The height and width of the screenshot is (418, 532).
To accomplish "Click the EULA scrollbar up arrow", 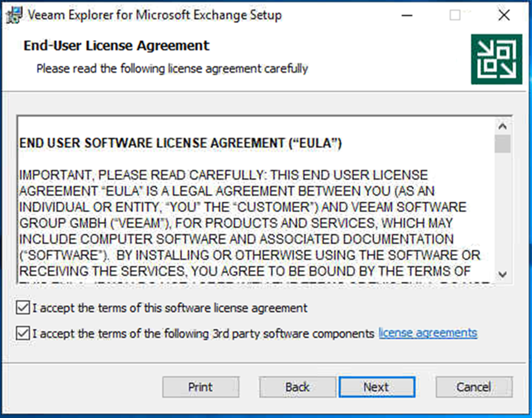I will (x=503, y=126).
